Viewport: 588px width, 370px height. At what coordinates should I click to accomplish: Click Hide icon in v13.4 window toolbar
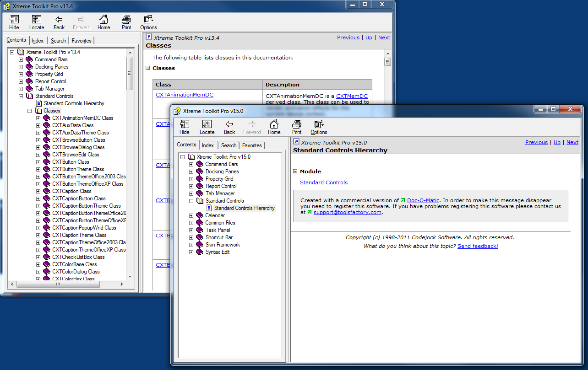point(14,19)
